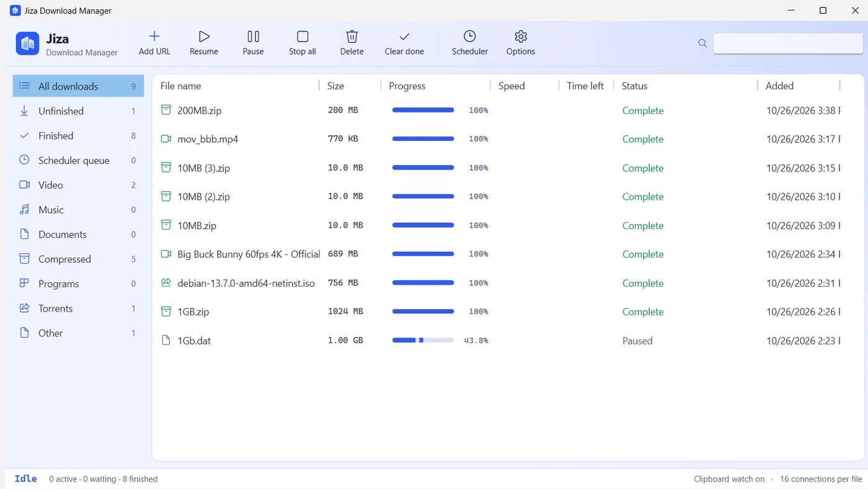868x489 pixels.
Task: Sort by the Size column header
Action: 335,86
